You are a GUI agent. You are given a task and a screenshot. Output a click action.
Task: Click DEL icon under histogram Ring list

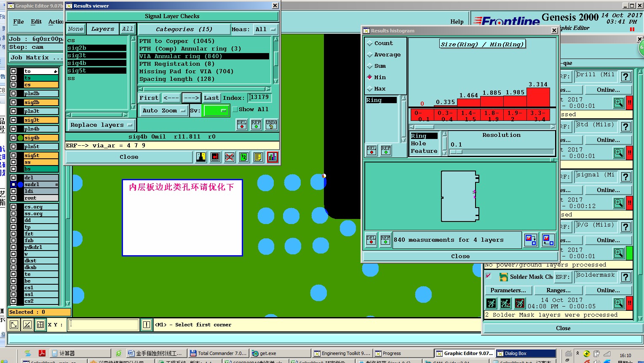click(x=371, y=150)
